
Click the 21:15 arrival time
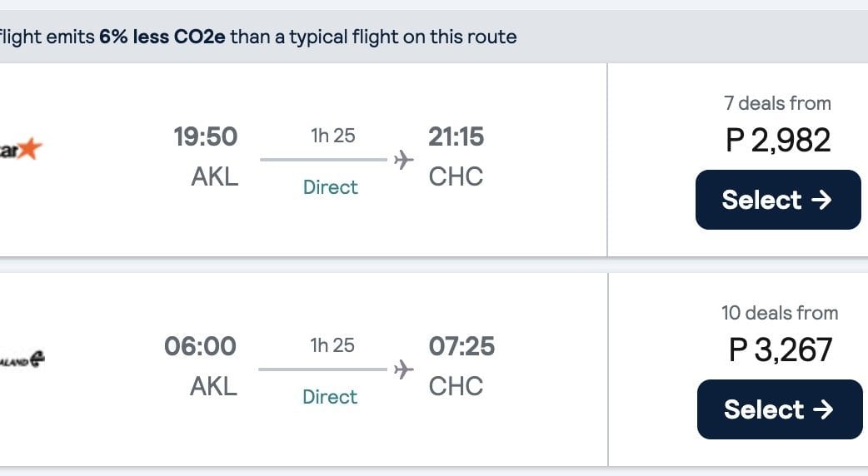[456, 136]
